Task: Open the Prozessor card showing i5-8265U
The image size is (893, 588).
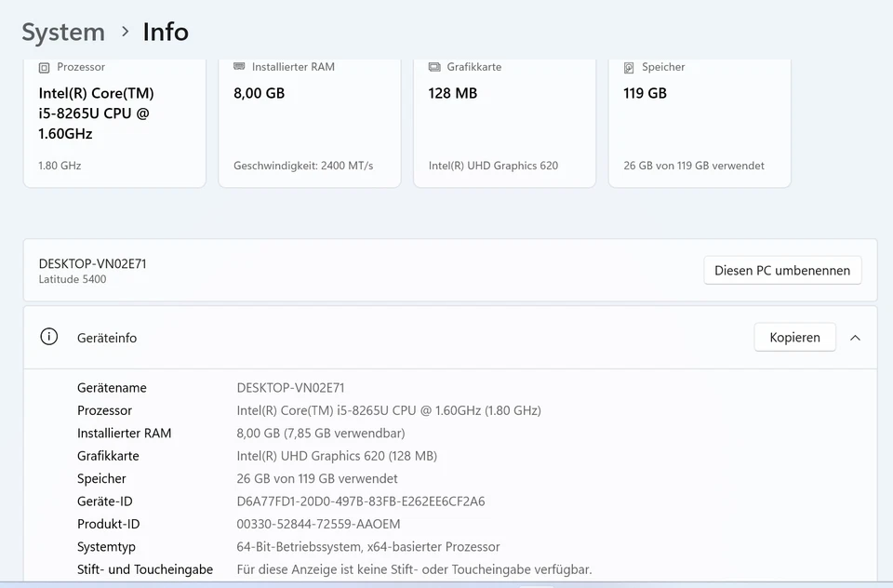Action: click(114, 123)
